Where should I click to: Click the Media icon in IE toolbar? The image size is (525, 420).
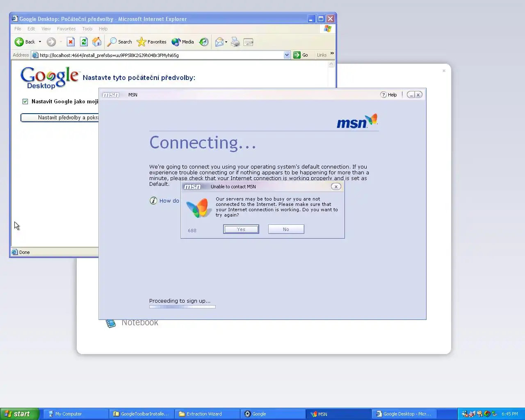[176, 42]
